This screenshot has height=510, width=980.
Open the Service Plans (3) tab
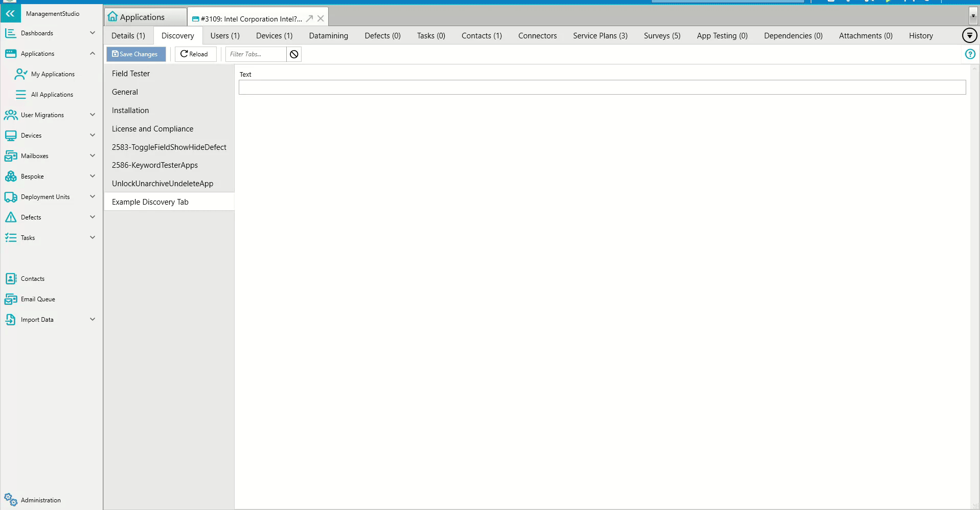tap(600, 36)
